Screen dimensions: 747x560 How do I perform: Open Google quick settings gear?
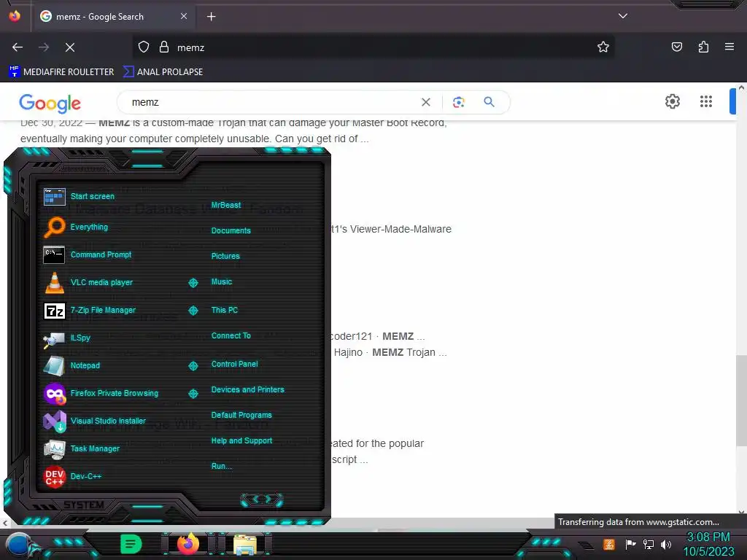673,101
